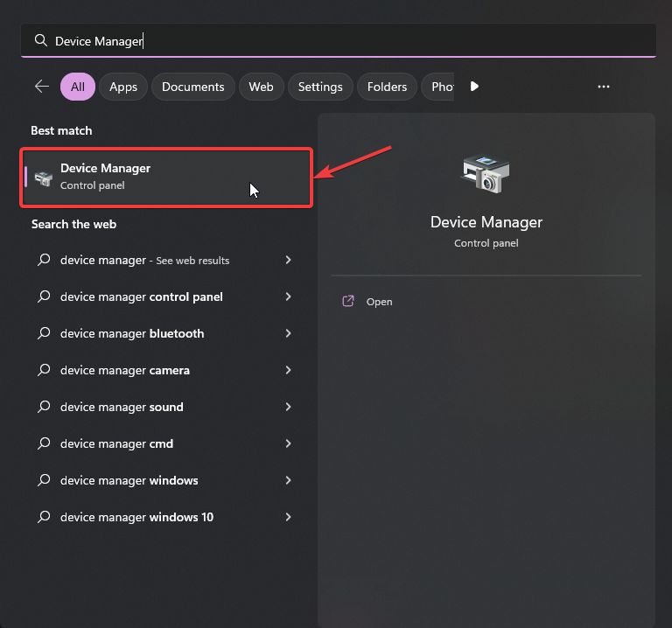Expand chevron for 'See web results' row

coord(289,260)
